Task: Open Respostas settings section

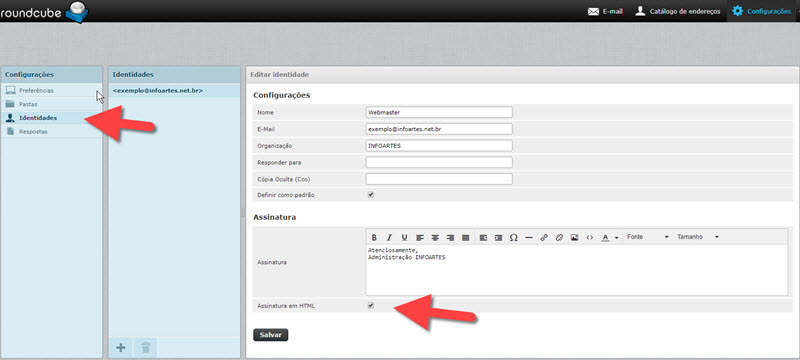Action: (x=52, y=132)
